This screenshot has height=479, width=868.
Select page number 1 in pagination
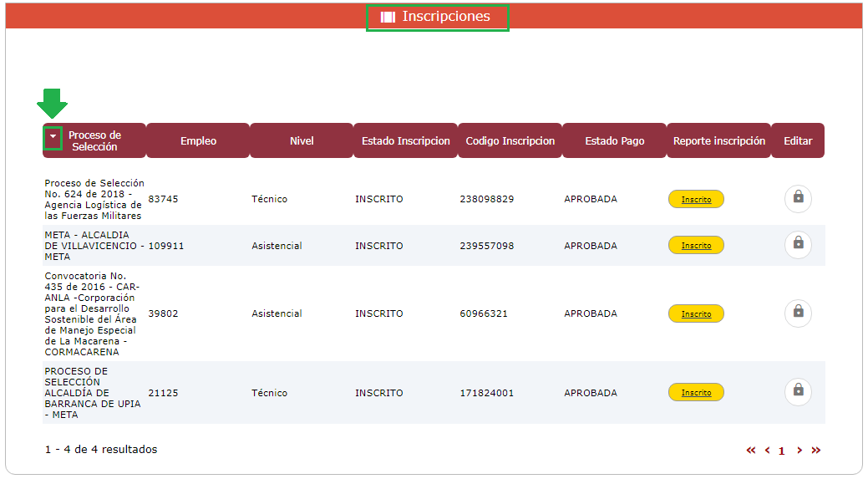point(782,451)
